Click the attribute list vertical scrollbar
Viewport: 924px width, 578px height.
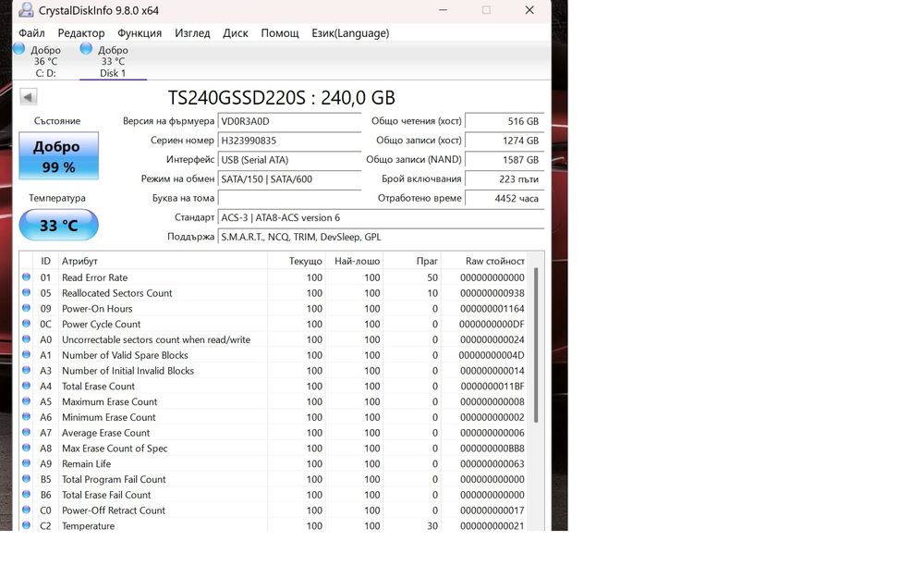coord(536,345)
